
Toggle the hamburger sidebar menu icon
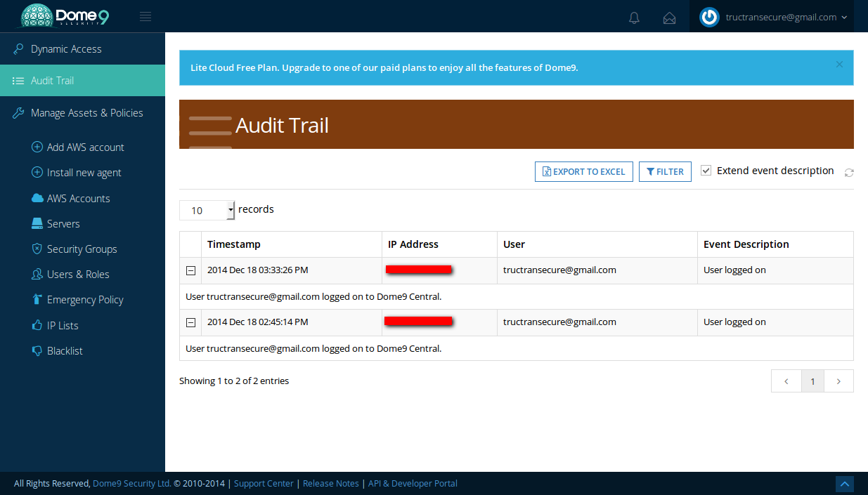[145, 17]
